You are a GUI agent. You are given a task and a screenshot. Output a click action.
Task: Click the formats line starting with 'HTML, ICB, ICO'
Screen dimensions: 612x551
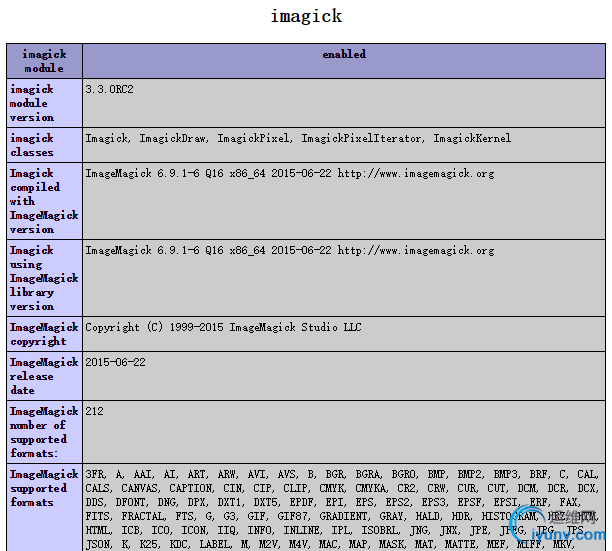pyautogui.click(x=336, y=531)
